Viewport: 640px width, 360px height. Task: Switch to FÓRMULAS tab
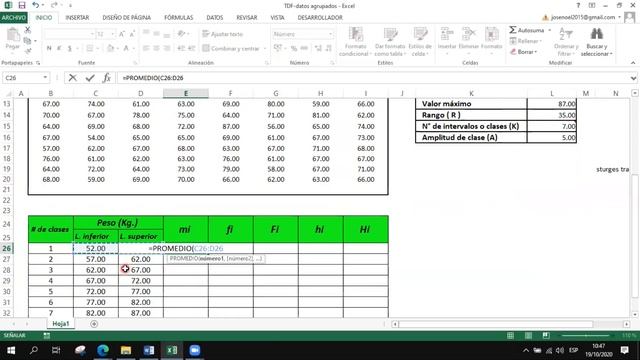[178, 18]
